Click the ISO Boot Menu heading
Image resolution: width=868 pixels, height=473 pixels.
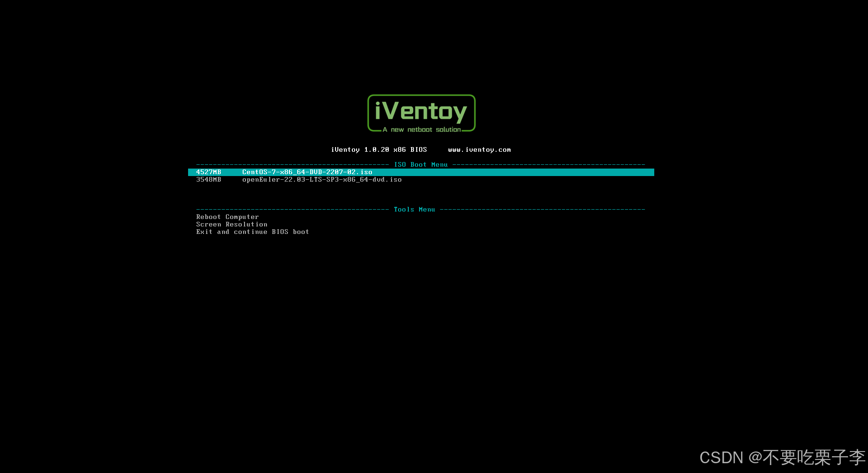(x=420, y=165)
